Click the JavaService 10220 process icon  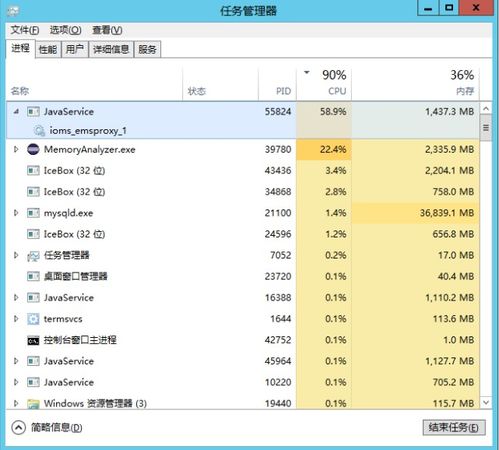pos(33,382)
